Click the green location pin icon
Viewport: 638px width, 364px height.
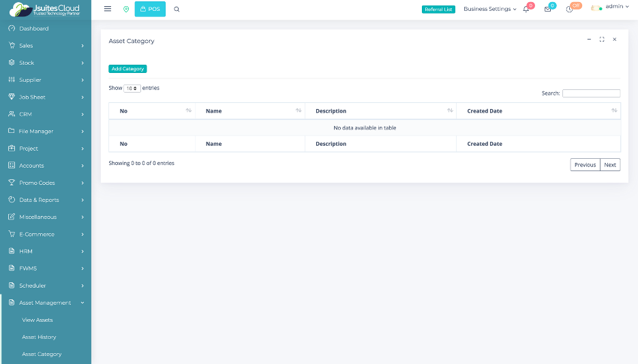click(126, 9)
